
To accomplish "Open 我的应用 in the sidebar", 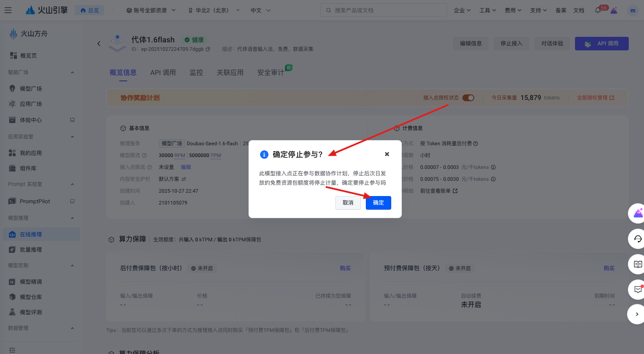I will (41, 153).
